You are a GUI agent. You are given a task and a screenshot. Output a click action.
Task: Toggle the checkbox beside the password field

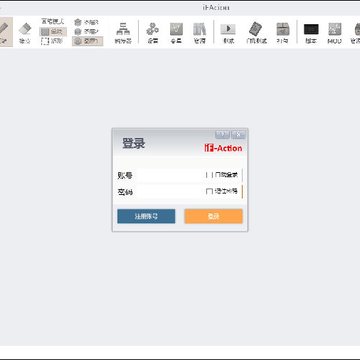pos(209,191)
